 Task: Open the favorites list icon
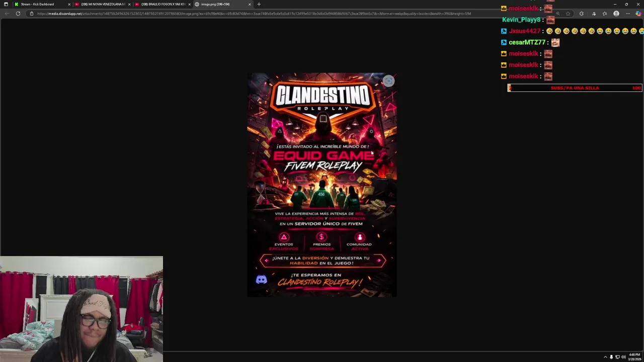(605, 14)
